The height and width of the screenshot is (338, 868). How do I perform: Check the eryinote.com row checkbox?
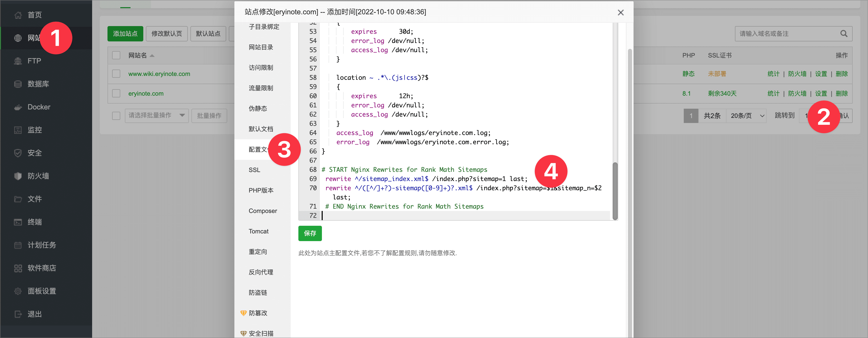click(116, 93)
